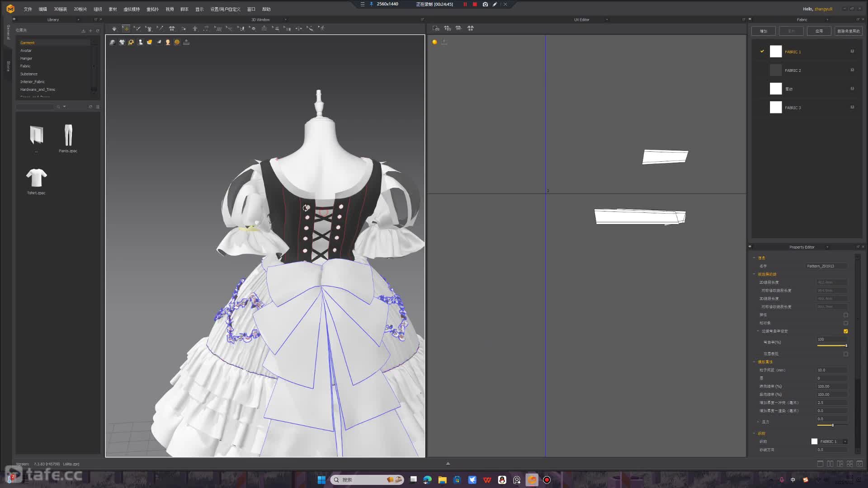Take a screenshot with camera icon

(485, 4)
